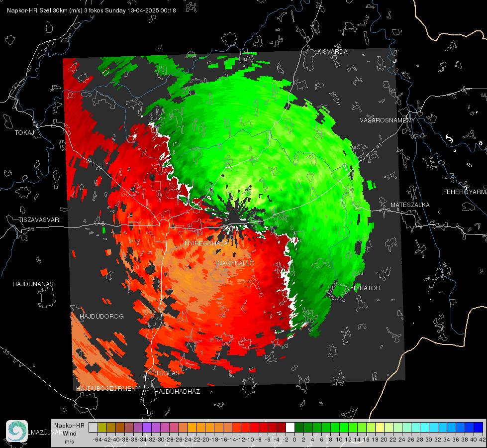Select the NYÍREGYHÁZA label on radar
Screen dimensions: 487x448
206,243
